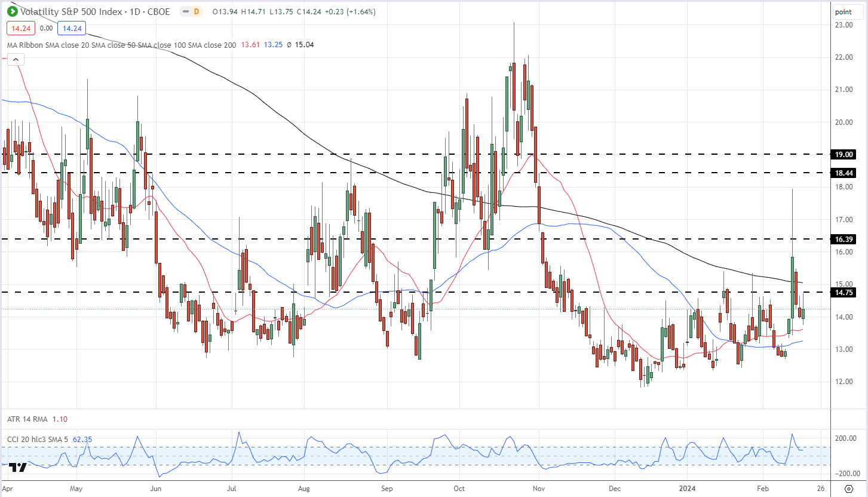Screen dimensions: 868x497
Task: Click the 'Aug' label on time axis
Action: 304,488
